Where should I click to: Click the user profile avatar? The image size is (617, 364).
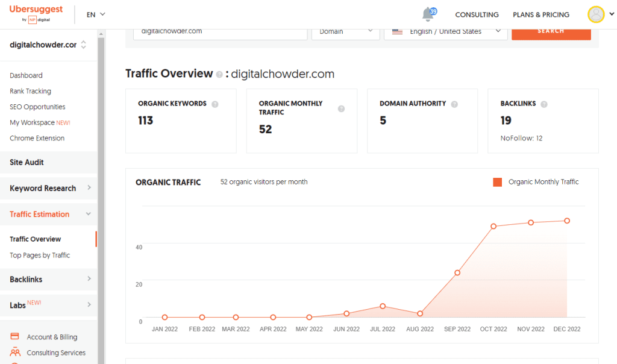tap(596, 14)
